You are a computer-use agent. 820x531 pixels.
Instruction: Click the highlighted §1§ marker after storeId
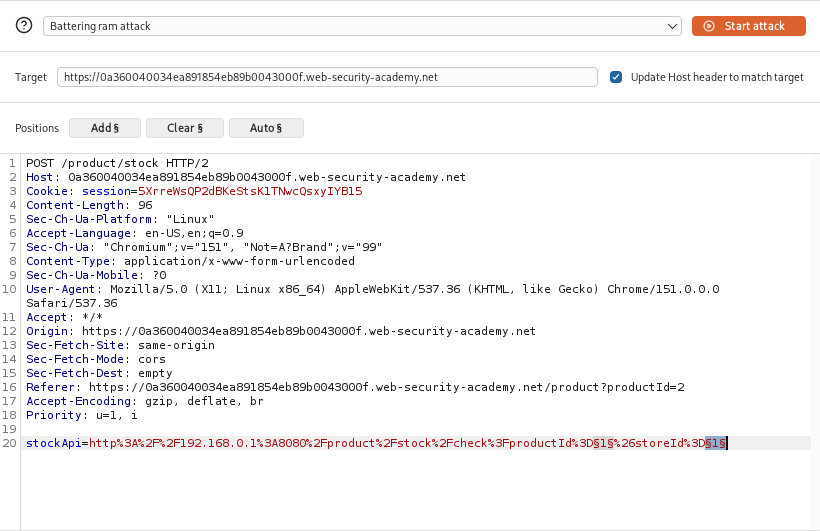(715, 443)
